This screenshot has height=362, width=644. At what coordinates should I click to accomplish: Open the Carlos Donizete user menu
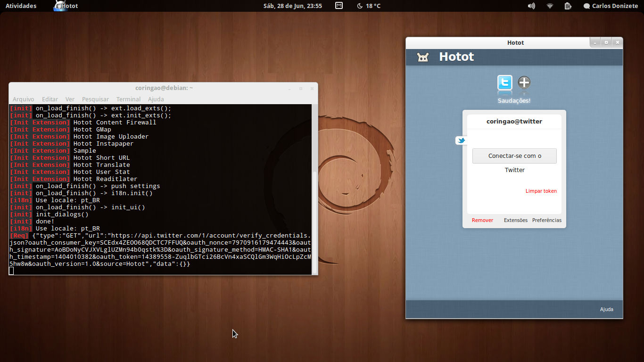tap(611, 6)
